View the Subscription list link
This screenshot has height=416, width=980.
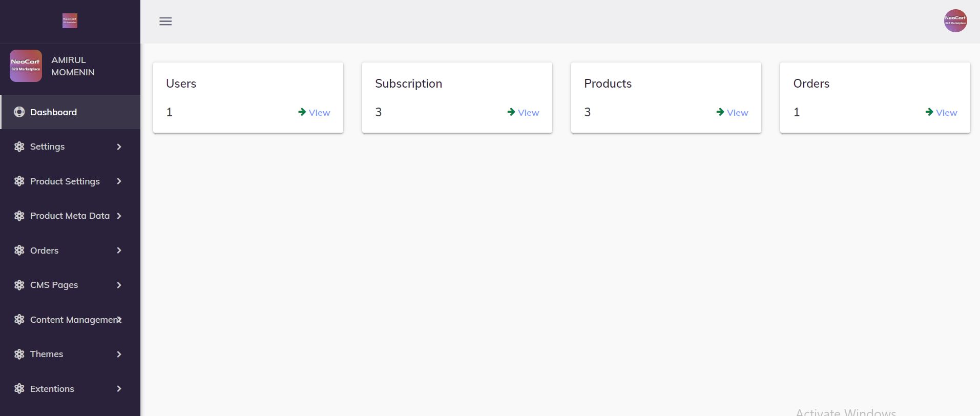pyautogui.click(x=528, y=113)
